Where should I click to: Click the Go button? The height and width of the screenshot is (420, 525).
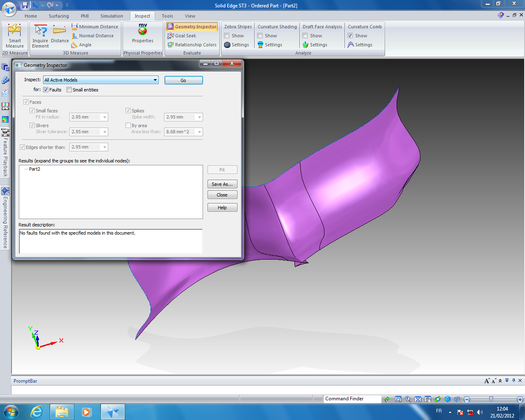pos(183,80)
